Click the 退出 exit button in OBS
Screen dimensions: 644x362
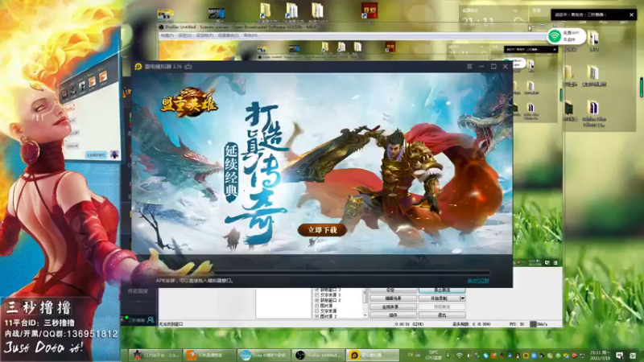(x=442, y=315)
